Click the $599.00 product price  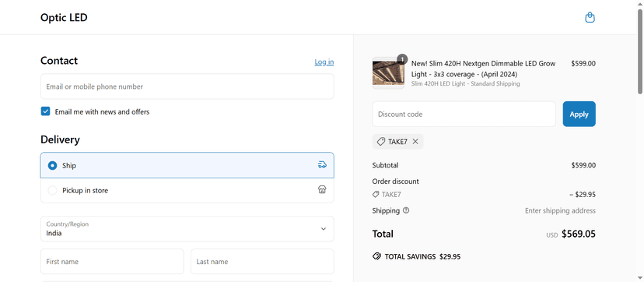583,63
